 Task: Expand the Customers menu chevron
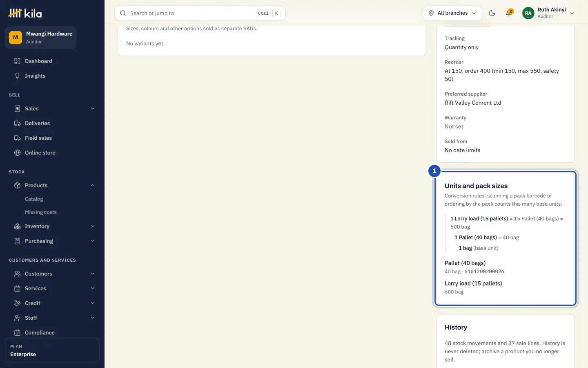(x=93, y=274)
